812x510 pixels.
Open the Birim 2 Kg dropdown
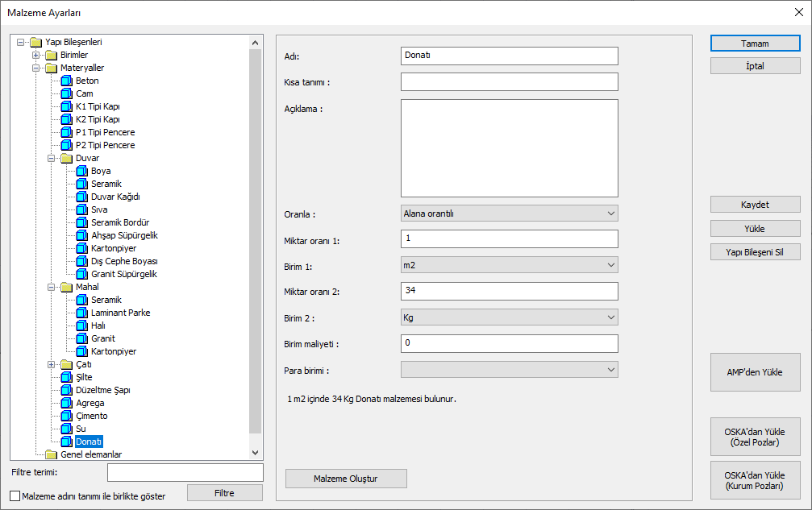pos(509,317)
